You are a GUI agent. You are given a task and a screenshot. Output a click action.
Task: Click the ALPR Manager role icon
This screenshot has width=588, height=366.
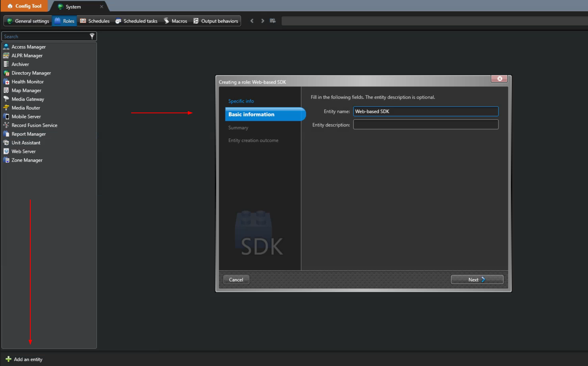click(x=6, y=55)
